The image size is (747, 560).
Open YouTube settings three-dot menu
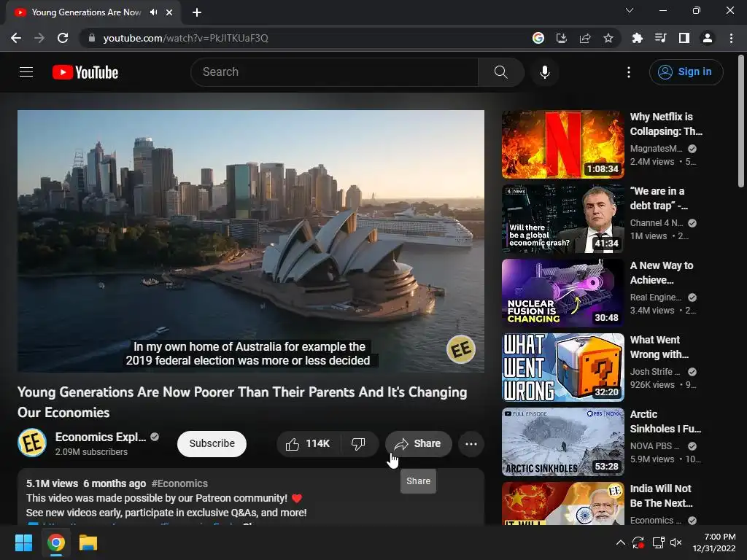point(629,72)
